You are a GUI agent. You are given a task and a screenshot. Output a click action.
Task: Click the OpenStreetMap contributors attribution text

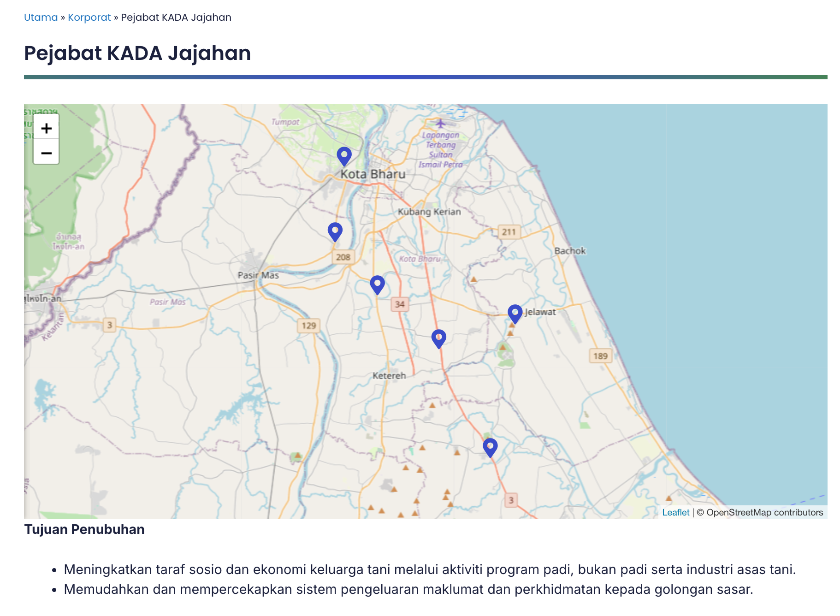point(764,512)
